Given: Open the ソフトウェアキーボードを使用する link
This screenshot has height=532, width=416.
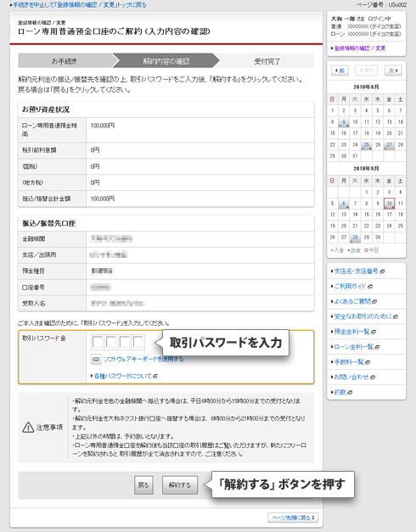Looking at the screenshot, I should tap(143, 359).
